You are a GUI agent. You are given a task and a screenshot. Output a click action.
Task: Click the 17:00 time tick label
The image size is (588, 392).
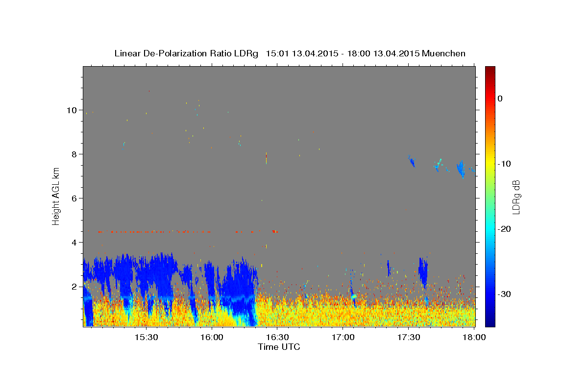(x=343, y=338)
